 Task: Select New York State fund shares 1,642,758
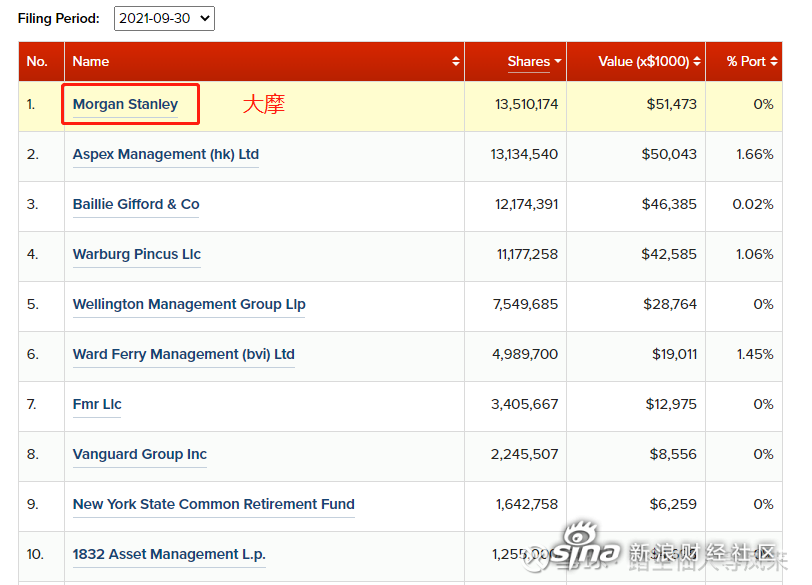(x=527, y=504)
